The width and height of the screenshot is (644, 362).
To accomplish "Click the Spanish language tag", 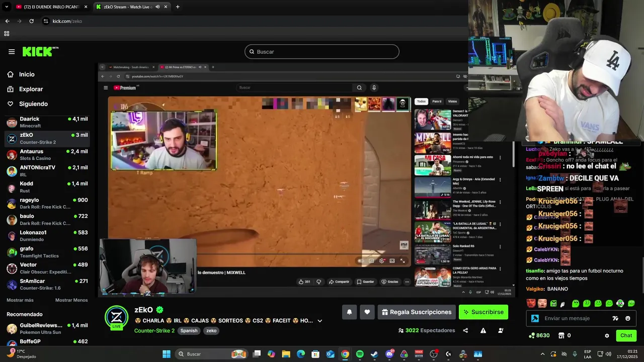I will coord(189,331).
